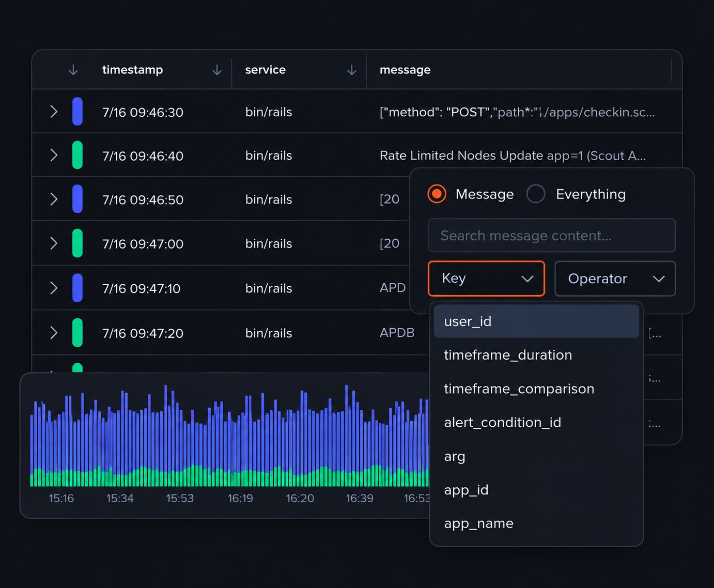Sort by the arrow left of timestamp

pyautogui.click(x=73, y=70)
